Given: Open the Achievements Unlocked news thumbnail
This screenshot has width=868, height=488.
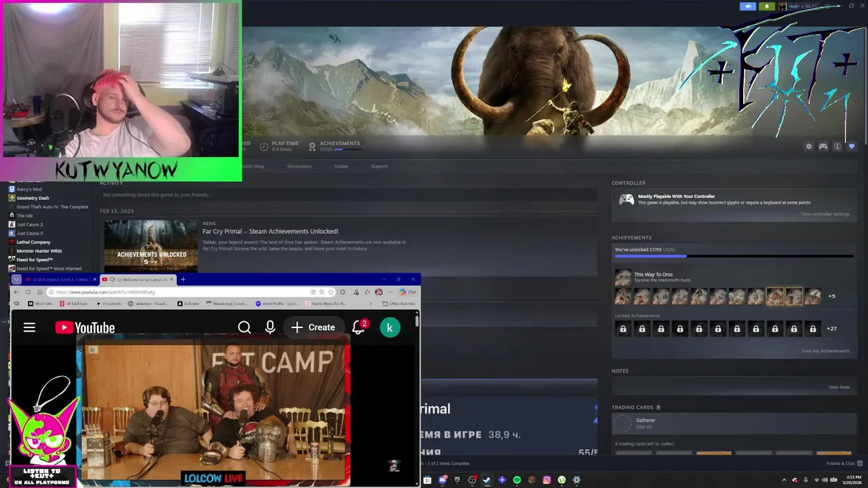Looking at the screenshot, I should [x=151, y=245].
